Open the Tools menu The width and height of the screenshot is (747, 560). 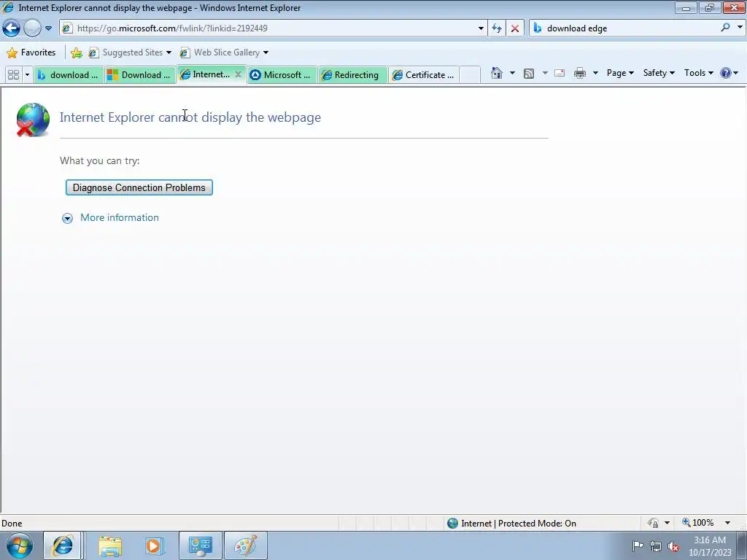(698, 73)
